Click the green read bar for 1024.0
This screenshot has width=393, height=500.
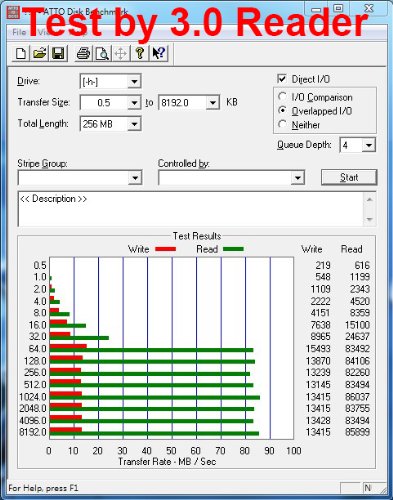click(x=155, y=398)
